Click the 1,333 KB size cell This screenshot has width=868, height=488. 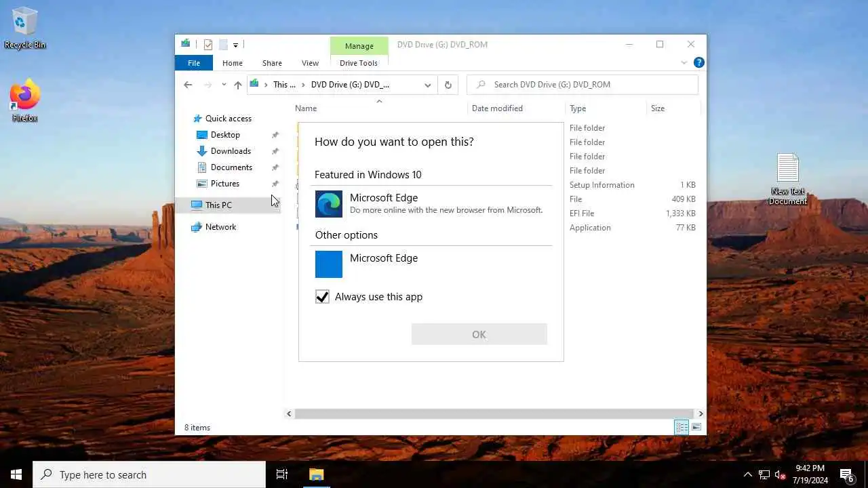pyautogui.click(x=680, y=213)
